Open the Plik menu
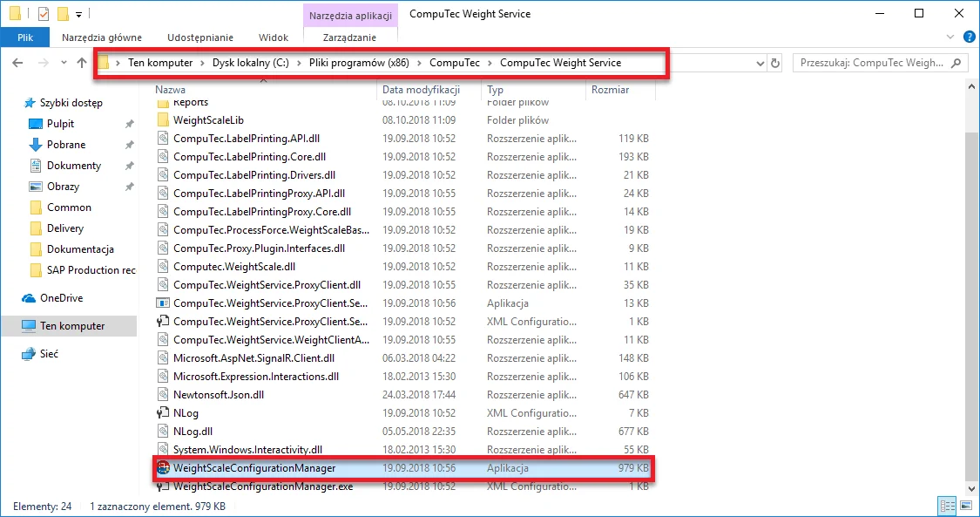The width and height of the screenshot is (980, 517). pyautogui.click(x=25, y=37)
